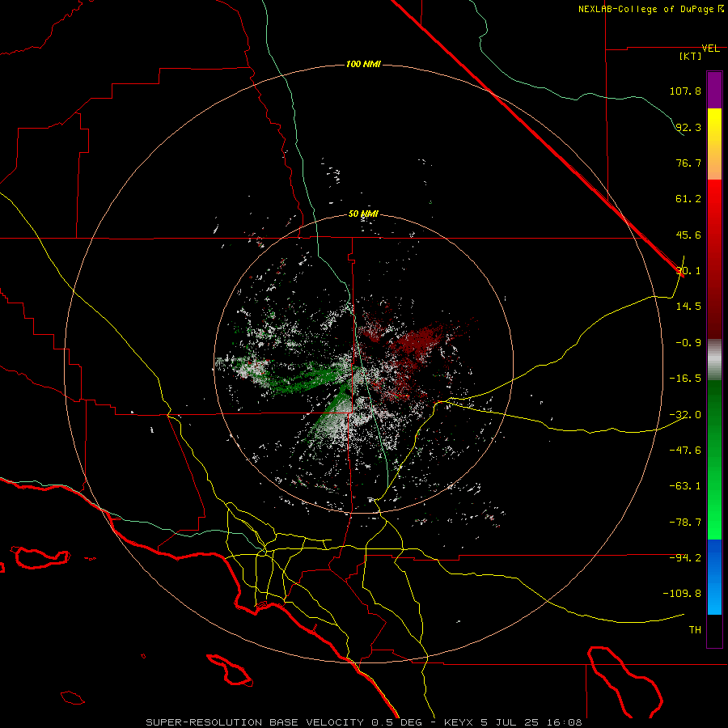Pick the blue segment of the color bar
Screen dimensions: 728x728
click(714, 577)
